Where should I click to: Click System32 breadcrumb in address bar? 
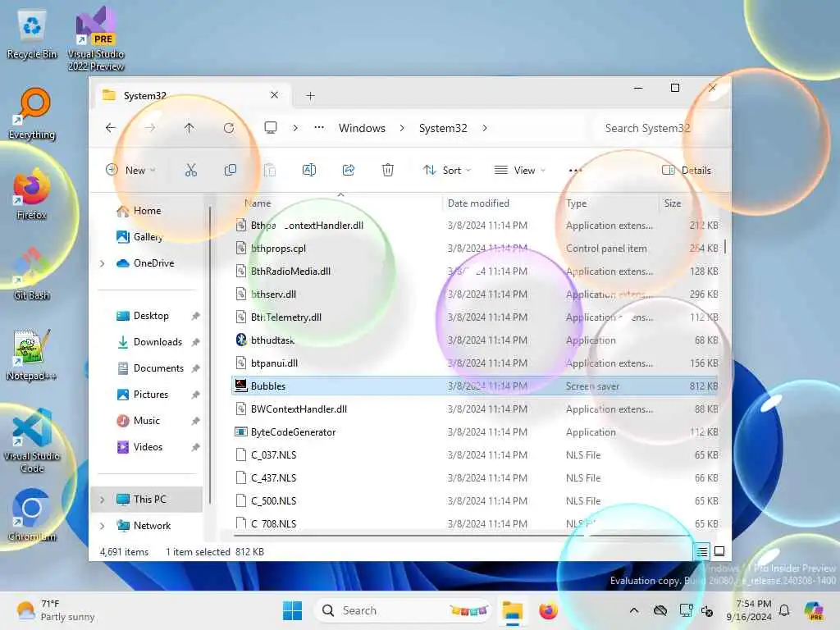(443, 128)
